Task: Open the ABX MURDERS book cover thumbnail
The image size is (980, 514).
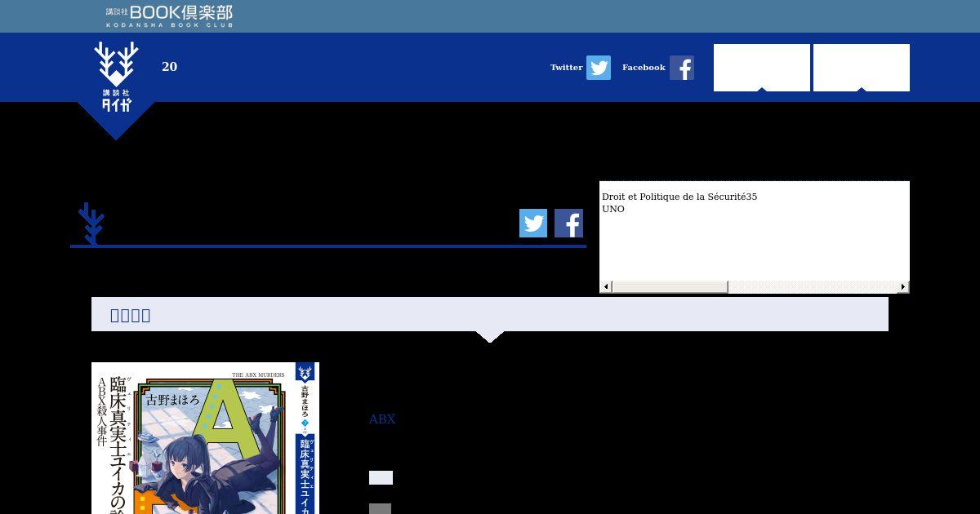Action: [x=205, y=438]
